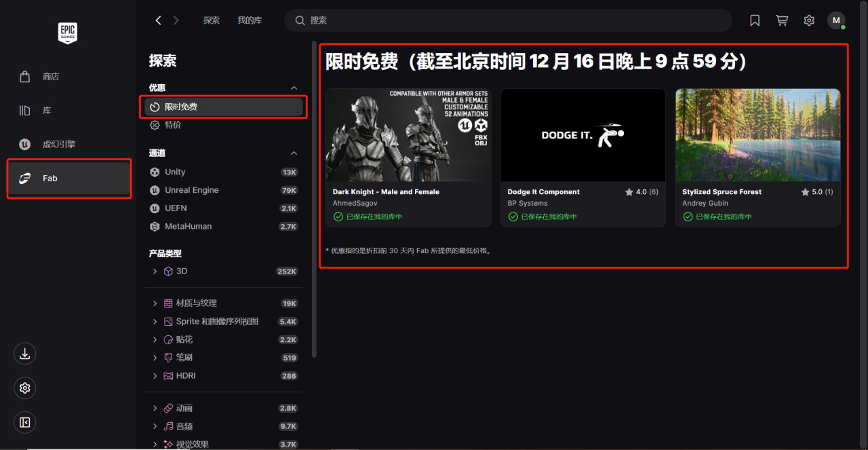Expand the 音频 category arrow
Viewport: 868px width, 450px height.
pyautogui.click(x=155, y=426)
